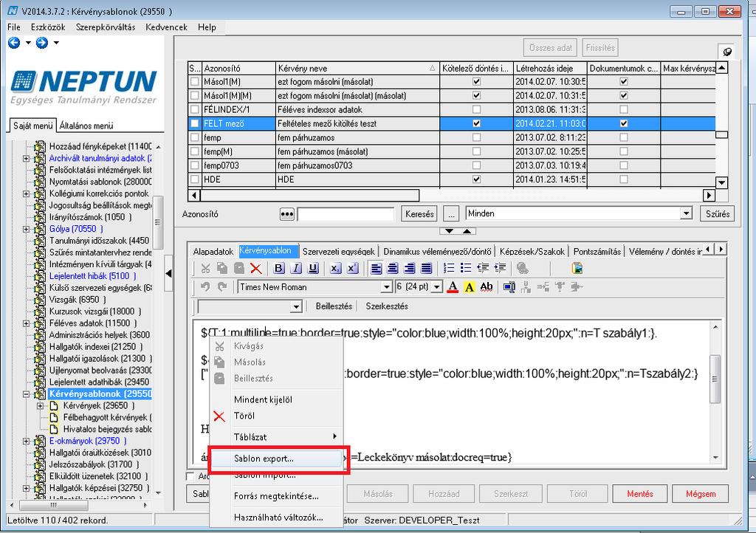Align text left in editor
The width and height of the screenshot is (756, 533).
click(x=376, y=269)
